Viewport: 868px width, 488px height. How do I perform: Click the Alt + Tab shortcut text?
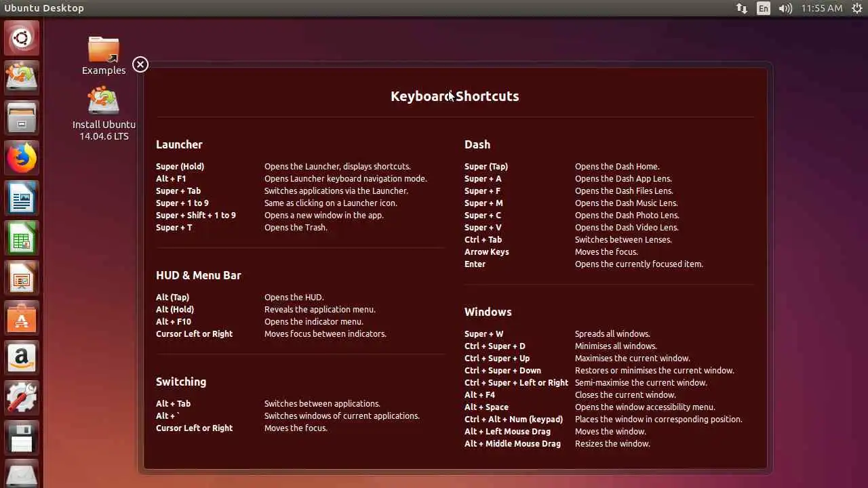[x=174, y=403]
